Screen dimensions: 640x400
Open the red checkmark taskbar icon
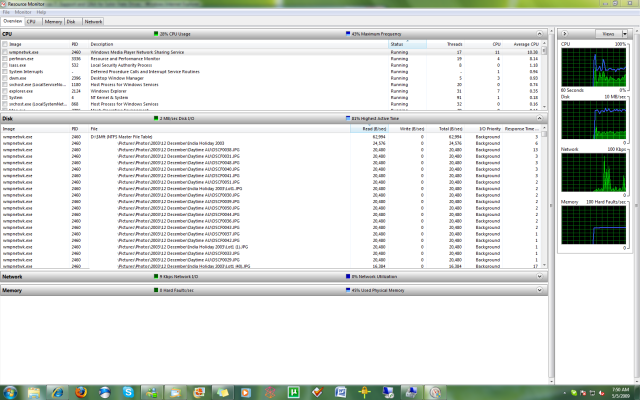pos(317,392)
